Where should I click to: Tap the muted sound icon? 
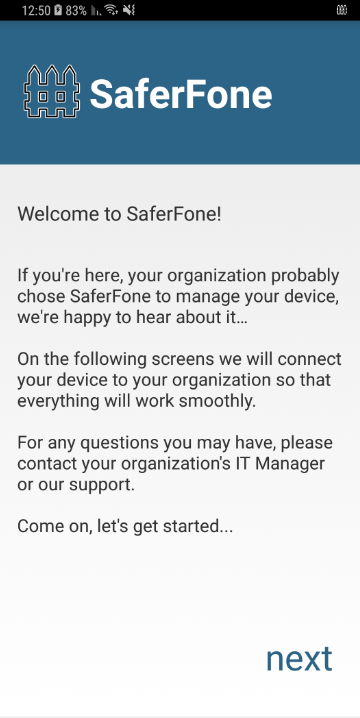point(129,10)
